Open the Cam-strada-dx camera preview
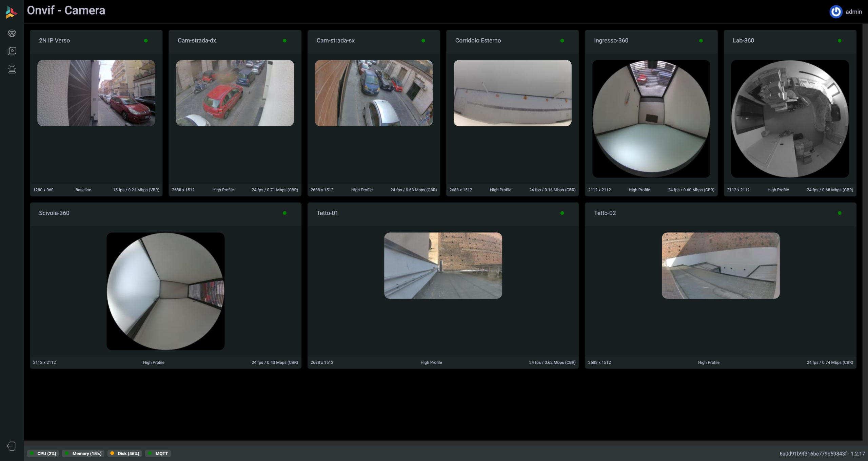The height and width of the screenshot is (461, 868). (x=235, y=93)
